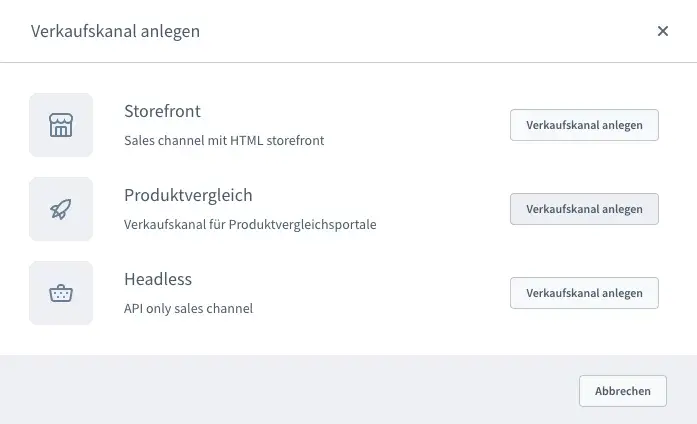Click the 'API only sales channel' description
Screen dimensions: 697x424
click(x=188, y=309)
